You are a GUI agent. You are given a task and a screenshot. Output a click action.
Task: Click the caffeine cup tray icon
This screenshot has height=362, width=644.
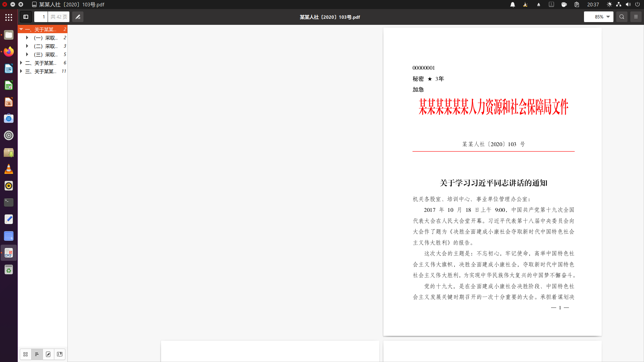pos(564,4)
